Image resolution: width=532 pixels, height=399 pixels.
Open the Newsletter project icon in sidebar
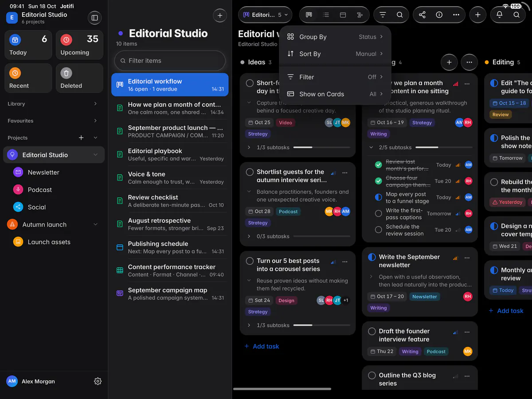coord(18,172)
